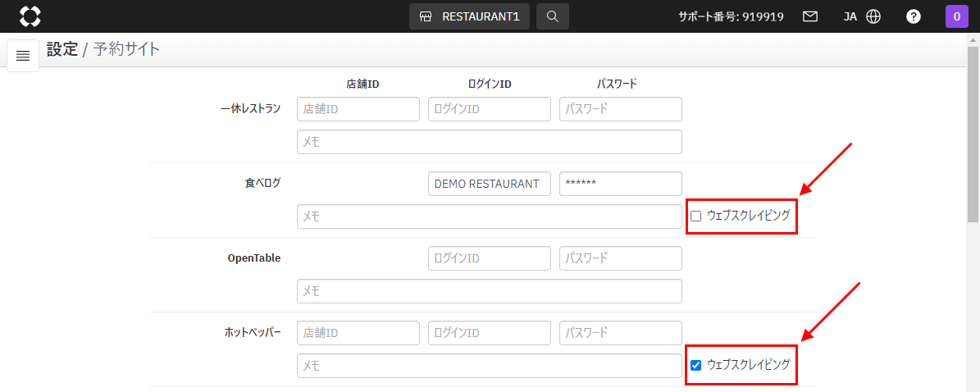This screenshot has width=980, height=392.
Task: Click the OpenTable ログインID field
Action: pos(490,258)
